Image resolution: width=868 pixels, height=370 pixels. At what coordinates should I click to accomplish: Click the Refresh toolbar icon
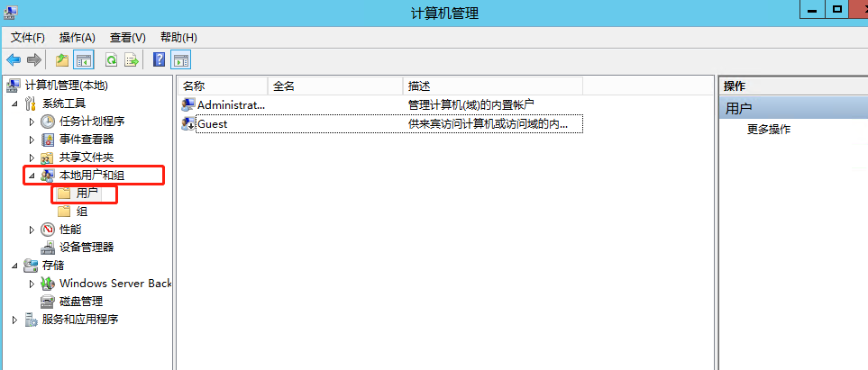pyautogui.click(x=112, y=59)
